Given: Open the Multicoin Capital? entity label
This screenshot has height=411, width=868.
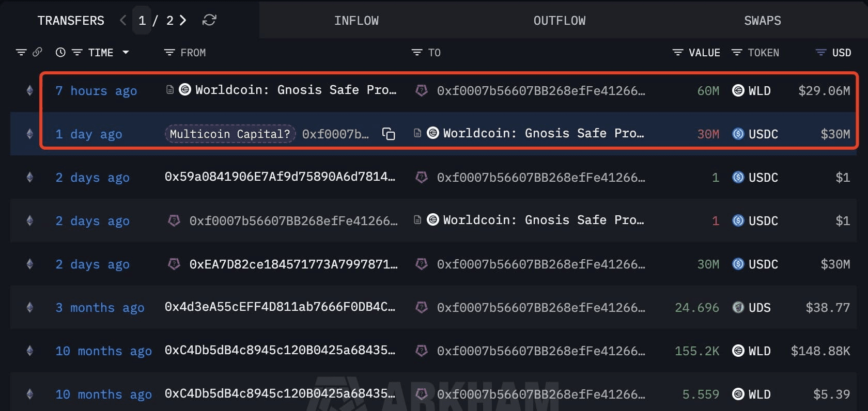Looking at the screenshot, I should pyautogui.click(x=230, y=134).
